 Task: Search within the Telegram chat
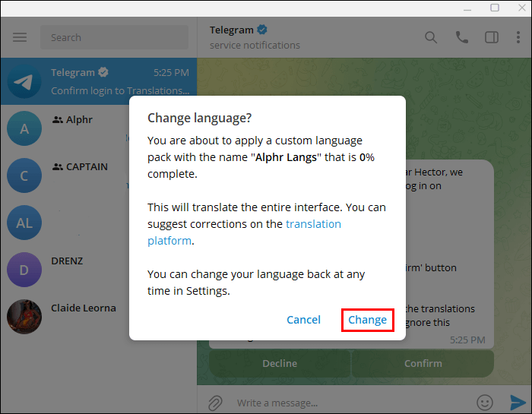click(431, 37)
